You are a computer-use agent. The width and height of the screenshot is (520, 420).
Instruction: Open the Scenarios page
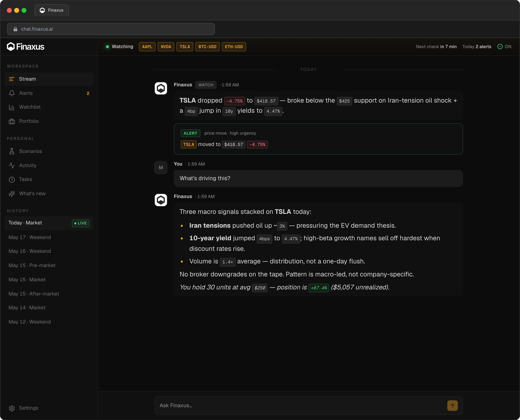tap(49, 151)
